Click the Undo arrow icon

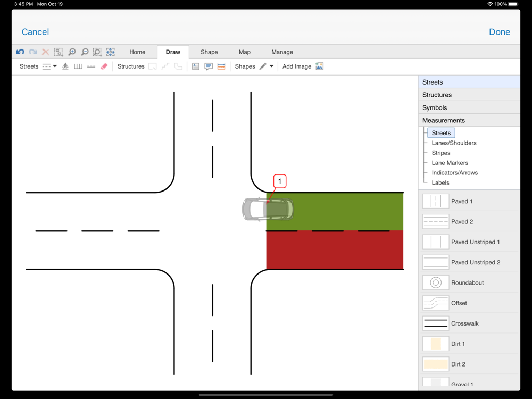20,52
